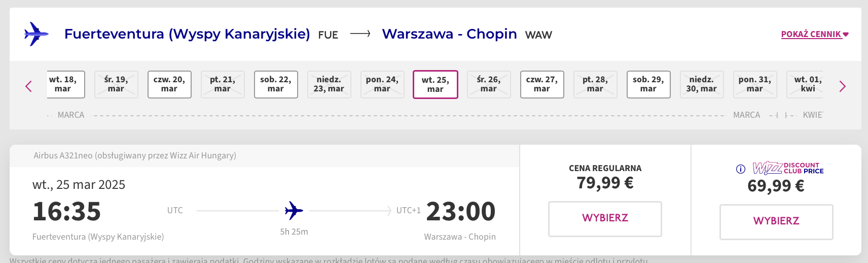
Task: Choose the regular price 79,99 € fare
Action: [605, 218]
